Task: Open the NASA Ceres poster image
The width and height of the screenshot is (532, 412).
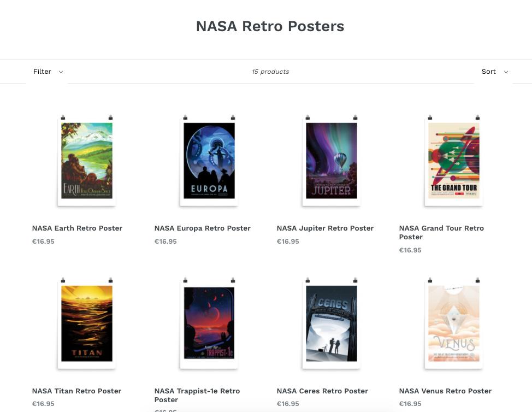Action: click(332, 323)
